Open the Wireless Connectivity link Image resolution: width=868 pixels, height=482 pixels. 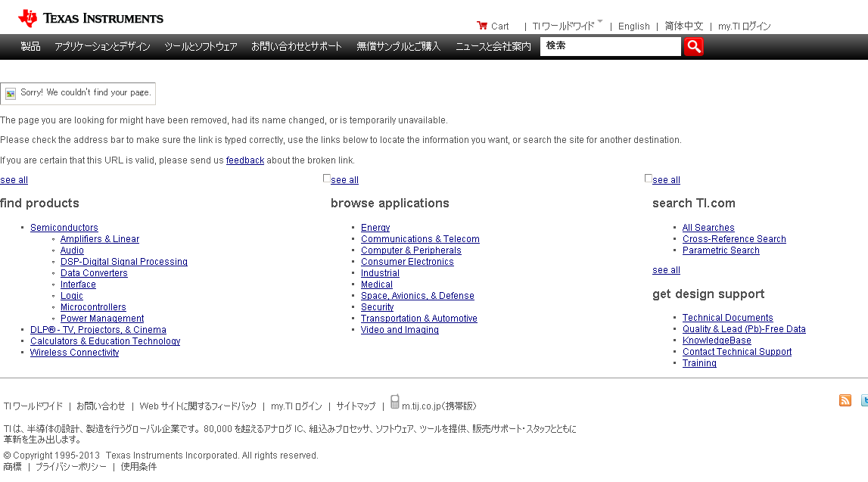[75, 353]
